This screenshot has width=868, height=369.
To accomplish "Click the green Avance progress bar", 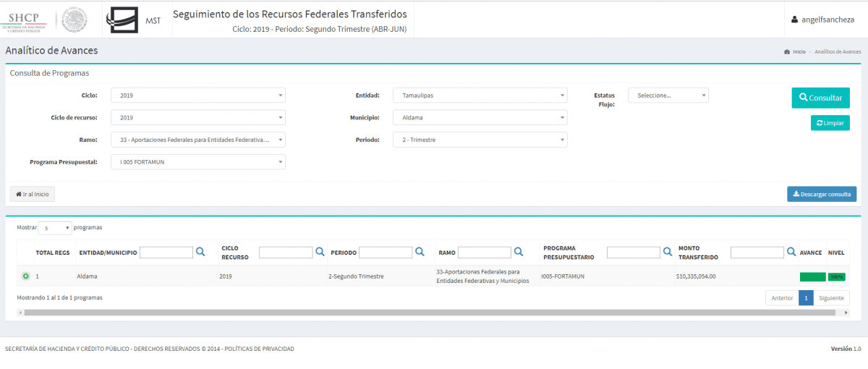I will (812, 276).
